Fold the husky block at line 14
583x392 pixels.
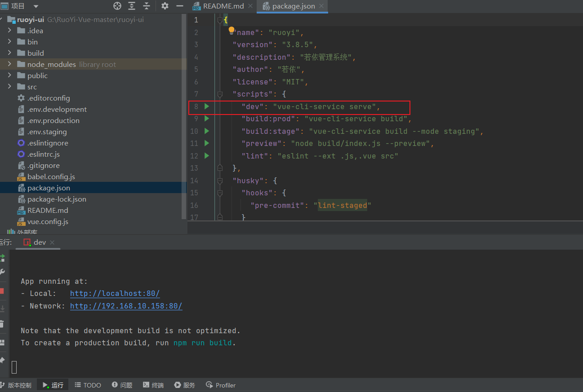[220, 181]
